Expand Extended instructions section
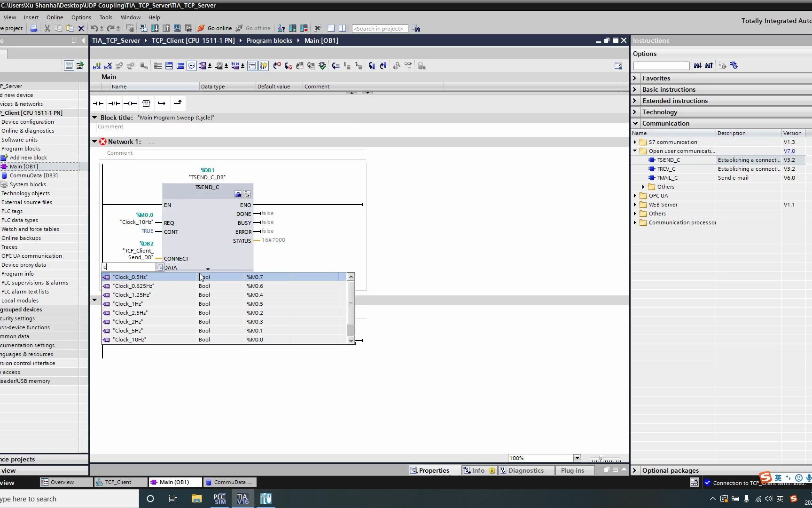Image resolution: width=812 pixels, height=508 pixels. point(635,101)
